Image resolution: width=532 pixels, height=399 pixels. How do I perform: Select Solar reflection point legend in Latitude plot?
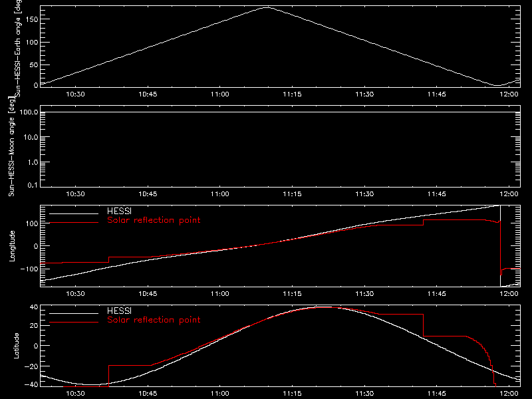point(154,320)
